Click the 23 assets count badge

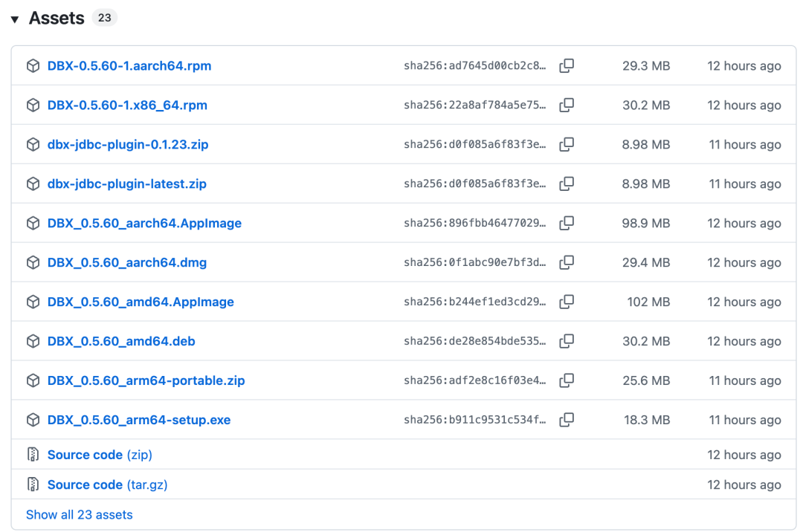point(105,18)
